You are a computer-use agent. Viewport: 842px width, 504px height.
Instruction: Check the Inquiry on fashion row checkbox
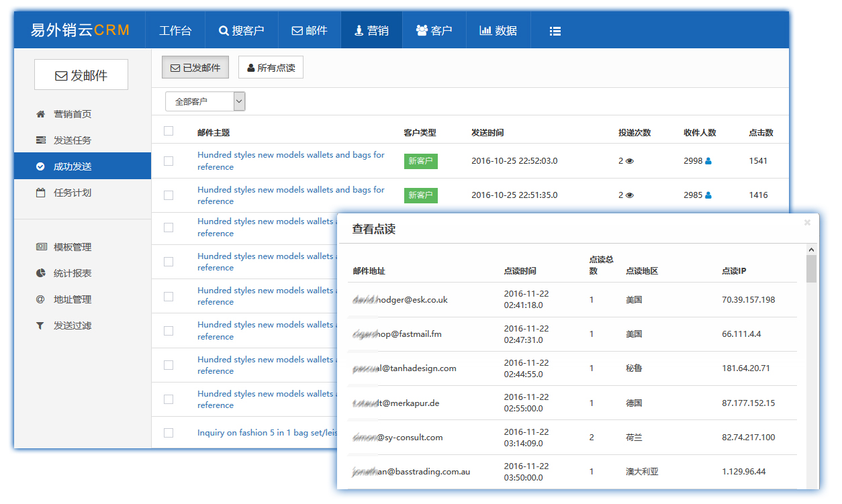tap(169, 433)
